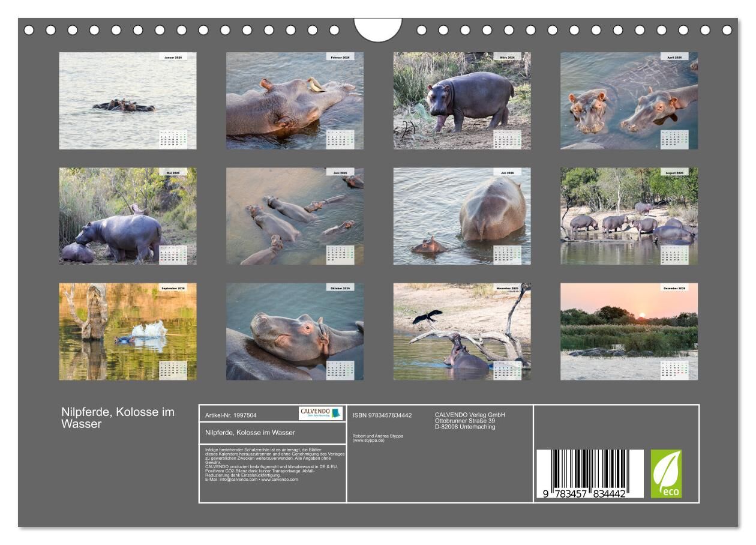Click the green eco leaf icon
Screen dimensions: 756x545
coord(666,474)
